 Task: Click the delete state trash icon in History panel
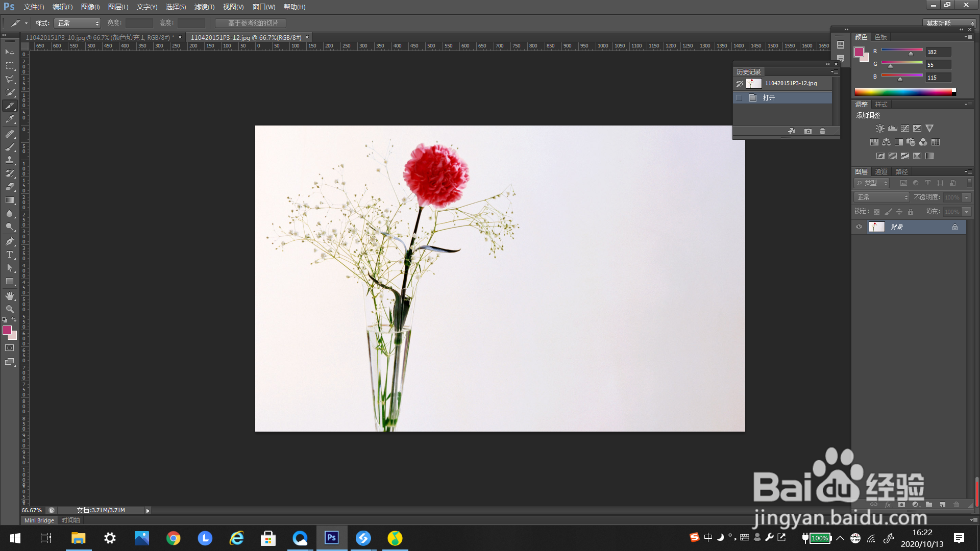[x=822, y=131]
